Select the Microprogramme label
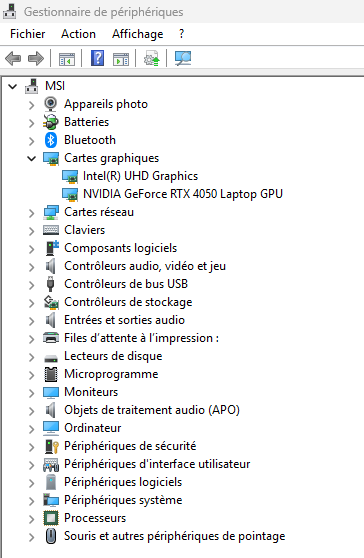This screenshot has height=558, width=364. pos(111,374)
